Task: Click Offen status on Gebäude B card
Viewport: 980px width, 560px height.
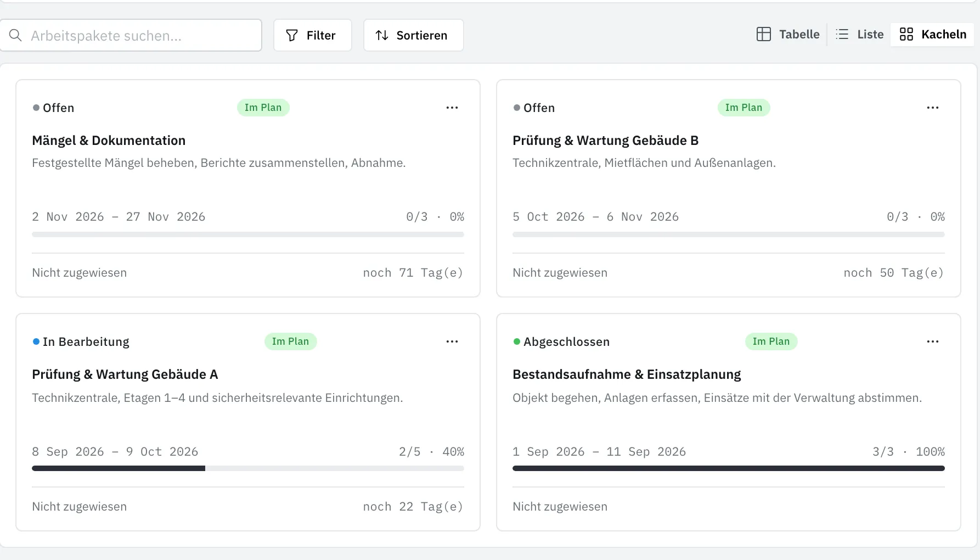Action: coord(534,108)
